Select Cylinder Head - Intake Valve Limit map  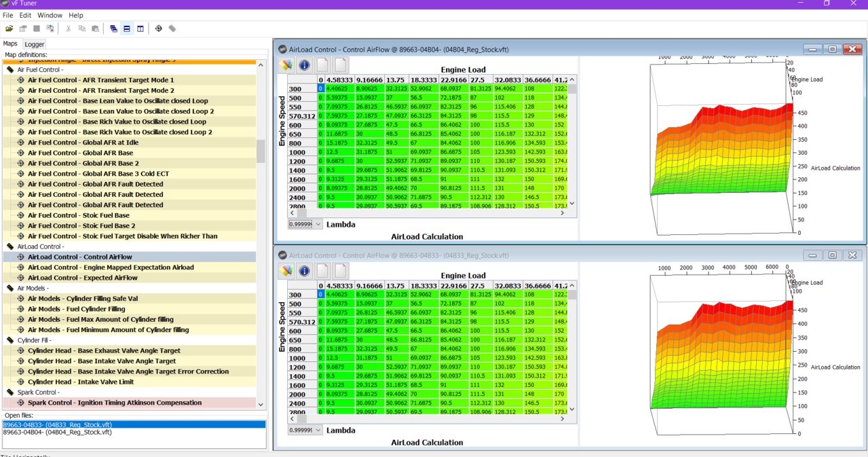[x=130, y=382]
